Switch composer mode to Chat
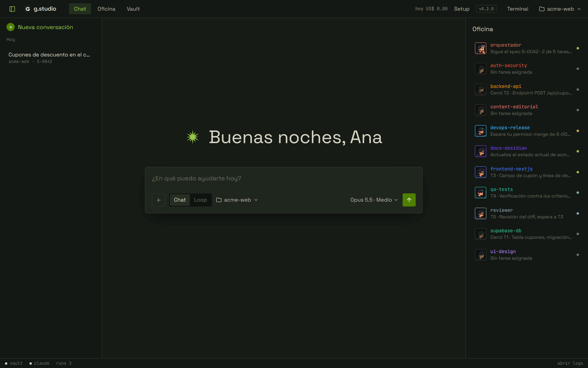Image resolution: width=588 pixels, height=368 pixels. pos(179,200)
